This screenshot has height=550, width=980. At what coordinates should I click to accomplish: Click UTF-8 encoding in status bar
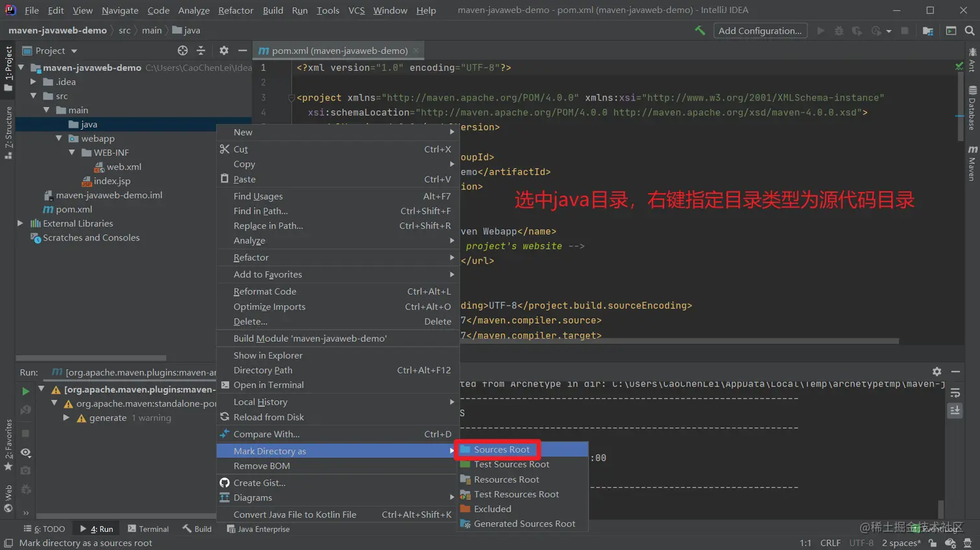861,543
